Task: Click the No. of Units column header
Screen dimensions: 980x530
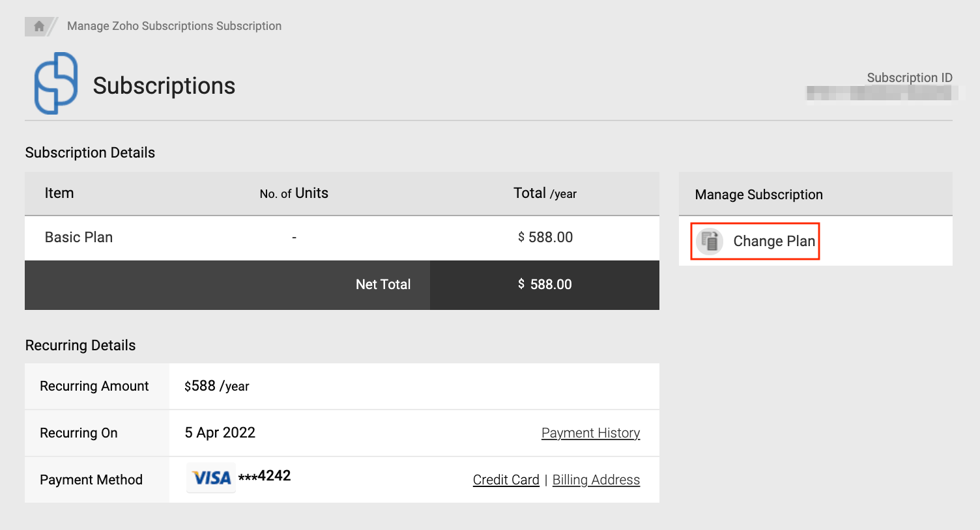Action: [294, 193]
